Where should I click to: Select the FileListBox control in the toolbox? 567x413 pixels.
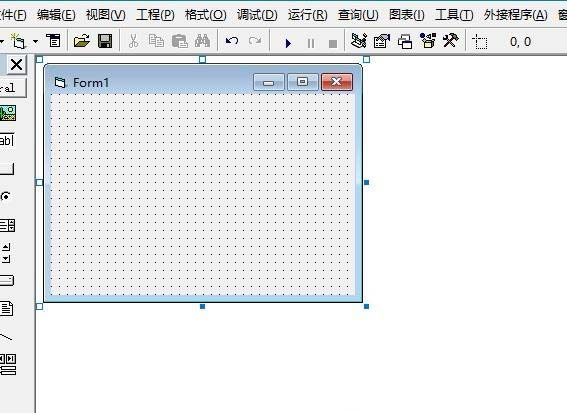[7, 308]
